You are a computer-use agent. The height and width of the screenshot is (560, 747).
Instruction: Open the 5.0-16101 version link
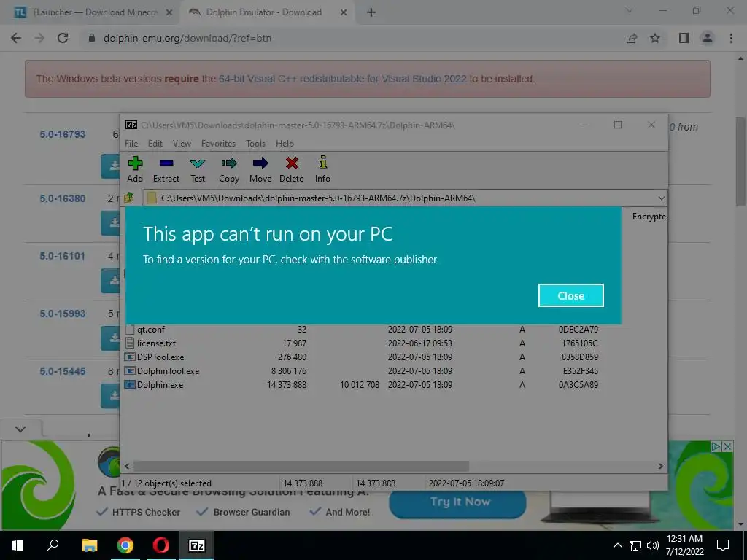[63, 256]
